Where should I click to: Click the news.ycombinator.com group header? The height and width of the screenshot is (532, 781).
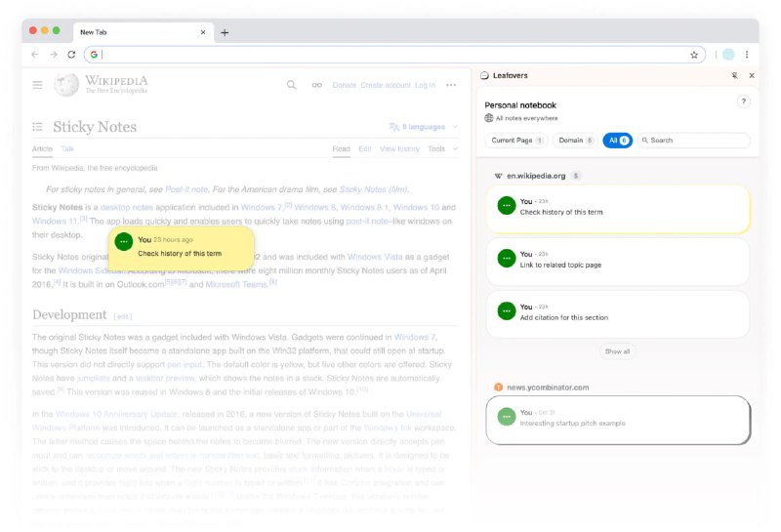click(542, 388)
